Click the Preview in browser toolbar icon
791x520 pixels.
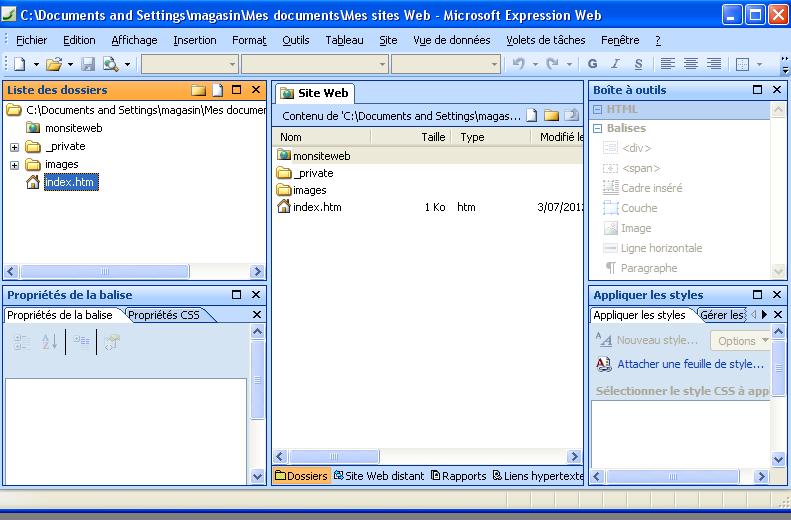click(110, 64)
